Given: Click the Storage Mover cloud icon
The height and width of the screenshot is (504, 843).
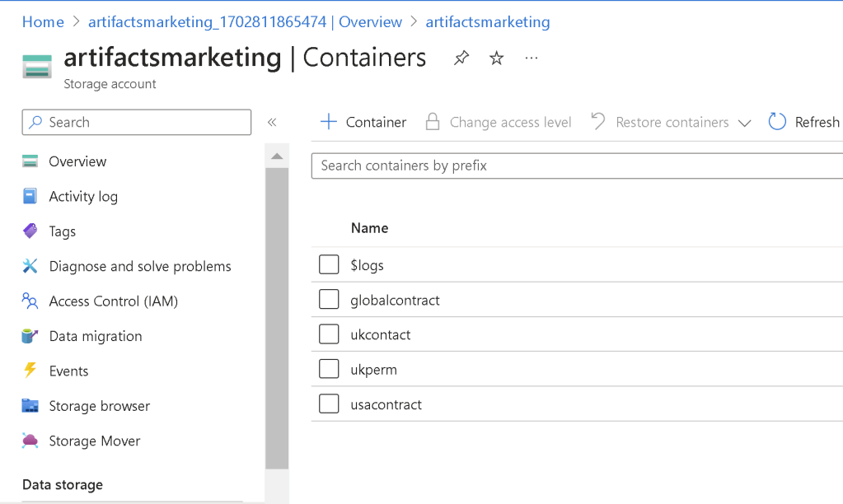Looking at the screenshot, I should pyautogui.click(x=30, y=441).
